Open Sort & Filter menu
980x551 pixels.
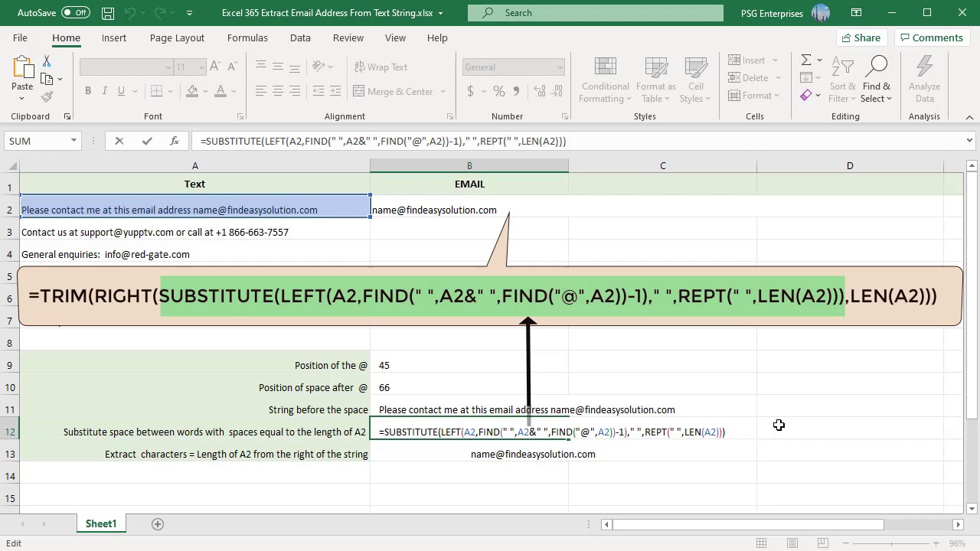843,80
